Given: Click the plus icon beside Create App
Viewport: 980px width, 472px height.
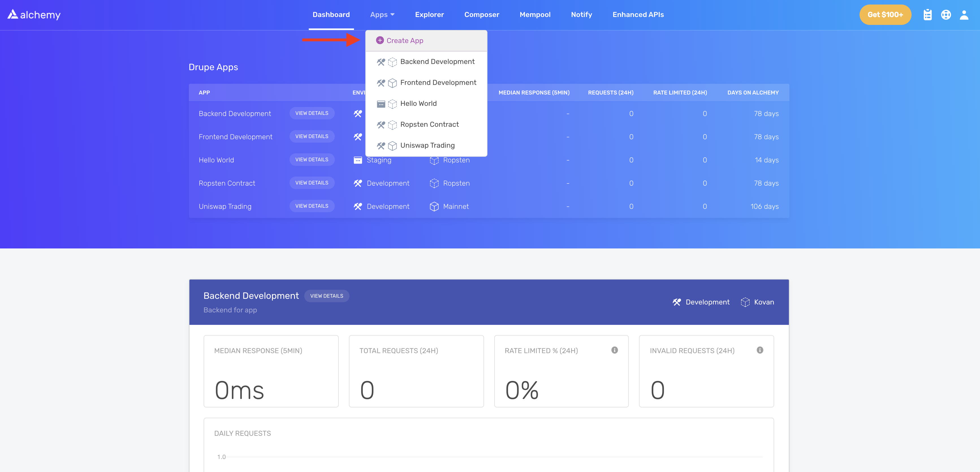Looking at the screenshot, I should (380, 40).
